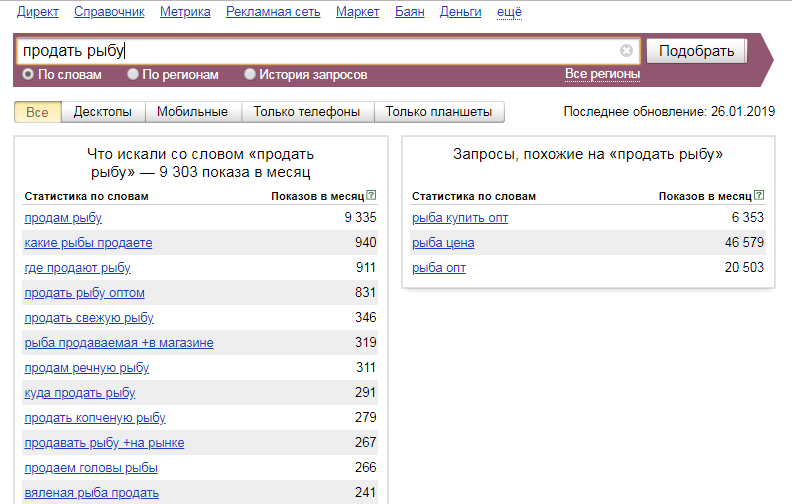Expand the 'ещё' services menu
792x504 pixels.
[509, 12]
